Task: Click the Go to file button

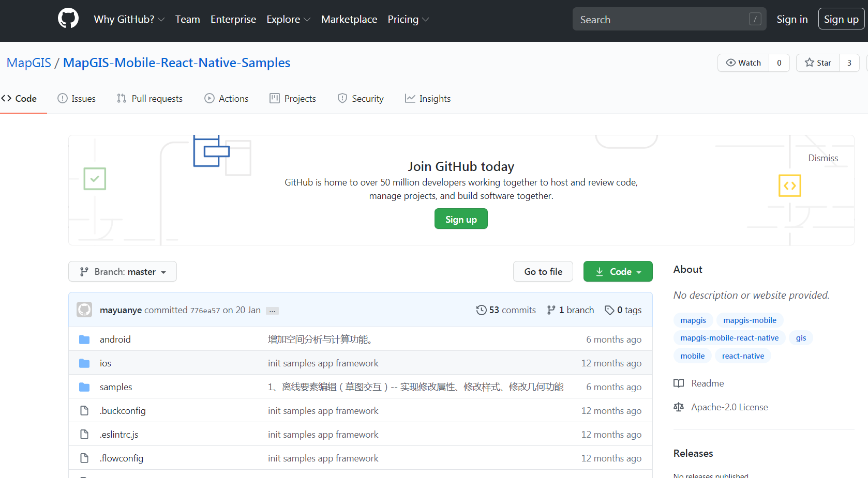Action: pyautogui.click(x=543, y=271)
